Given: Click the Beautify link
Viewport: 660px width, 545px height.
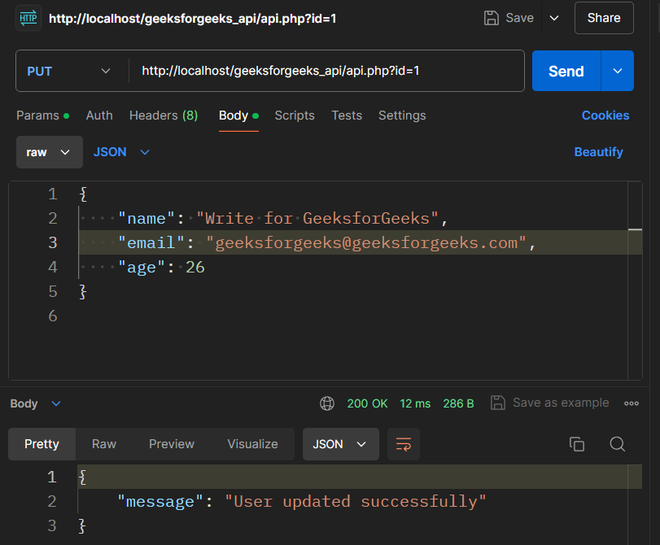Looking at the screenshot, I should pyautogui.click(x=598, y=152).
